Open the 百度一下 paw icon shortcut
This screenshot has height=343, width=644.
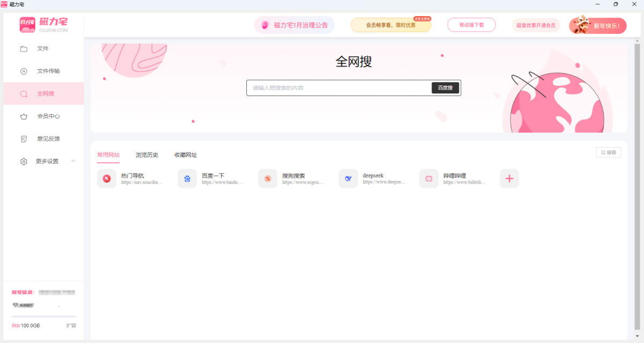click(187, 179)
